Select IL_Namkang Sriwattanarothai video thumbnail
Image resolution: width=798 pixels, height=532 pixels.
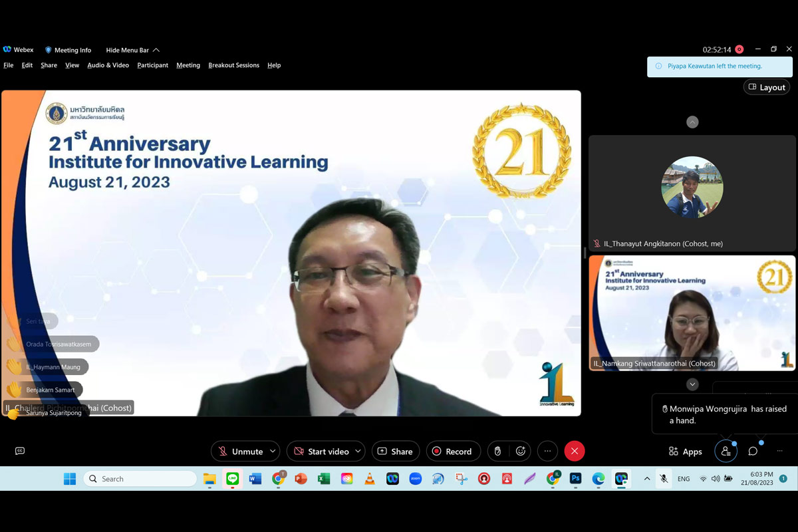pos(692,313)
